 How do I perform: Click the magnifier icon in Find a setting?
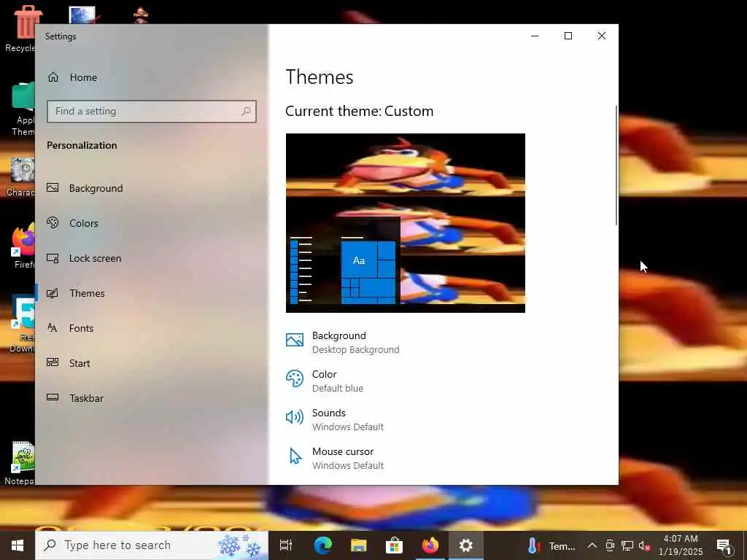[x=246, y=112]
